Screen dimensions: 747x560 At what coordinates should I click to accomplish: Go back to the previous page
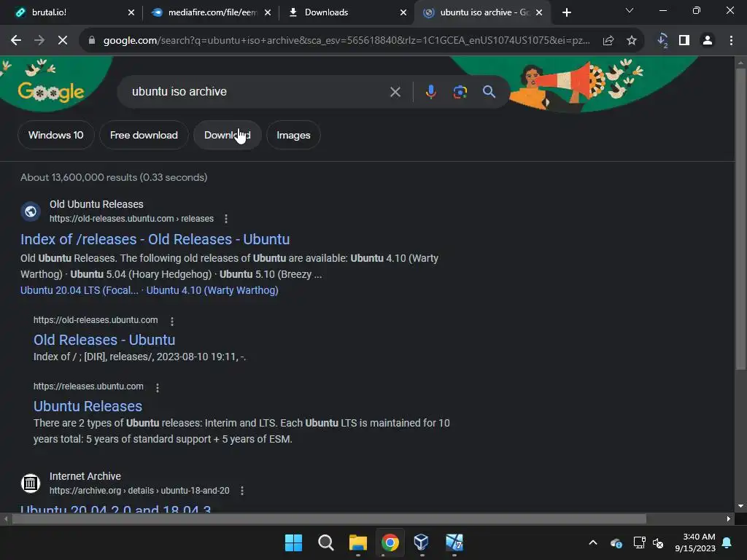point(16,41)
